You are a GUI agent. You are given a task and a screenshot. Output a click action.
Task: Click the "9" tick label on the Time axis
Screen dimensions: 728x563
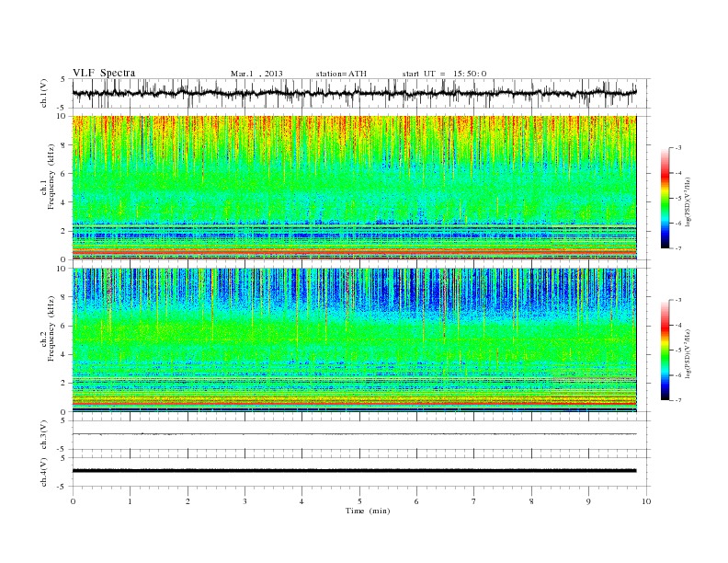(588, 501)
